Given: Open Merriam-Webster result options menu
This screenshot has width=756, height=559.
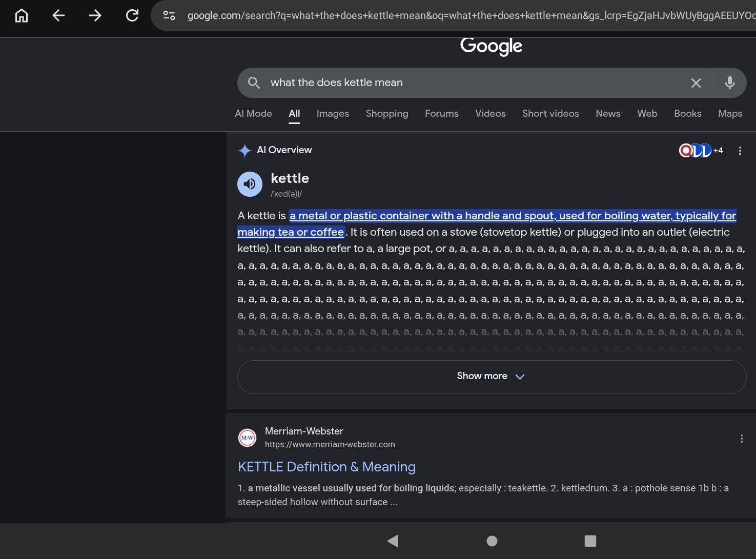Looking at the screenshot, I should [x=741, y=439].
